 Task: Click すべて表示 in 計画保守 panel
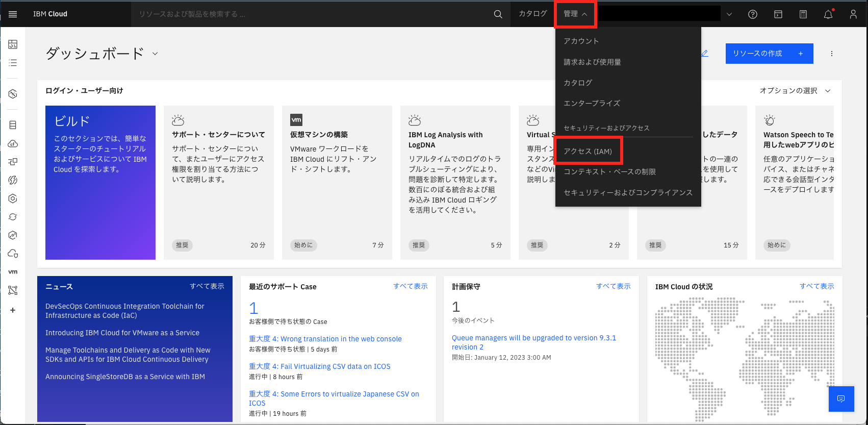pyautogui.click(x=614, y=286)
